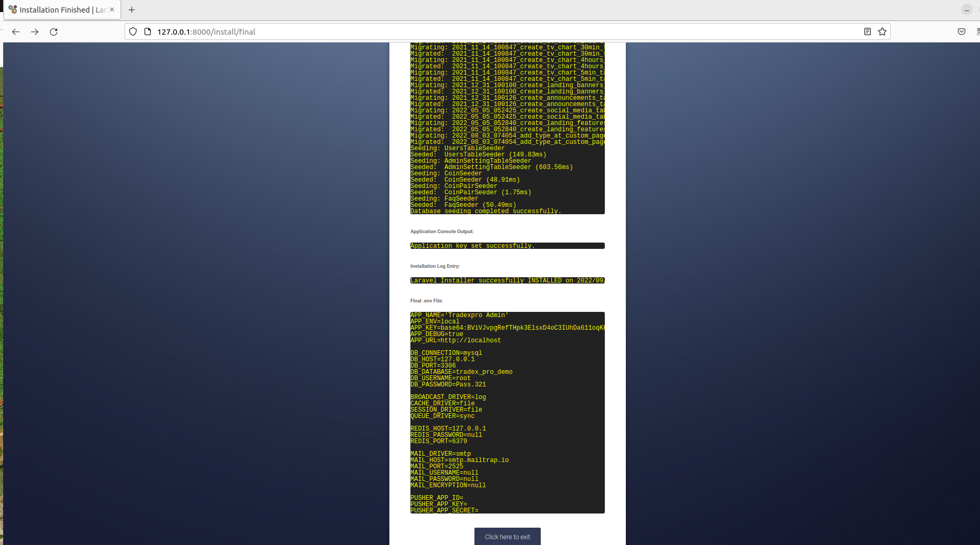
Task: Close the Installation Finished tab
Action: pos(112,9)
